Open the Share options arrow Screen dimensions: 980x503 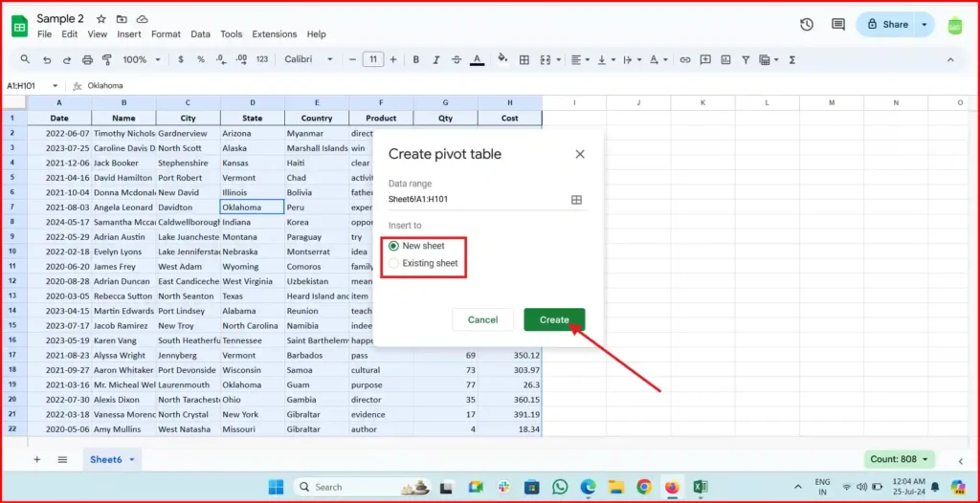pos(924,24)
